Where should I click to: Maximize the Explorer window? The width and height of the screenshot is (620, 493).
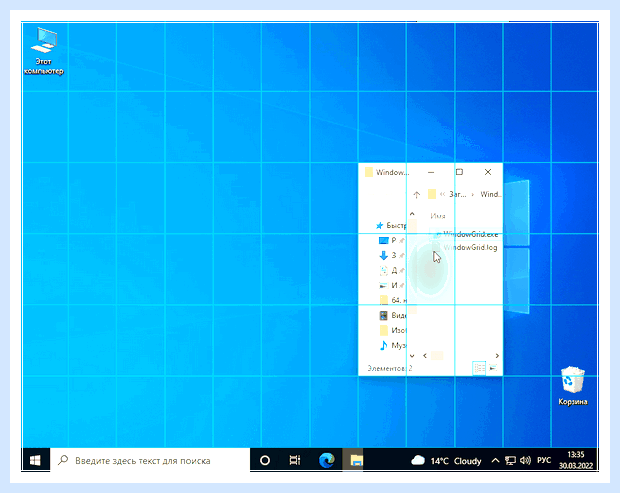pos(459,172)
